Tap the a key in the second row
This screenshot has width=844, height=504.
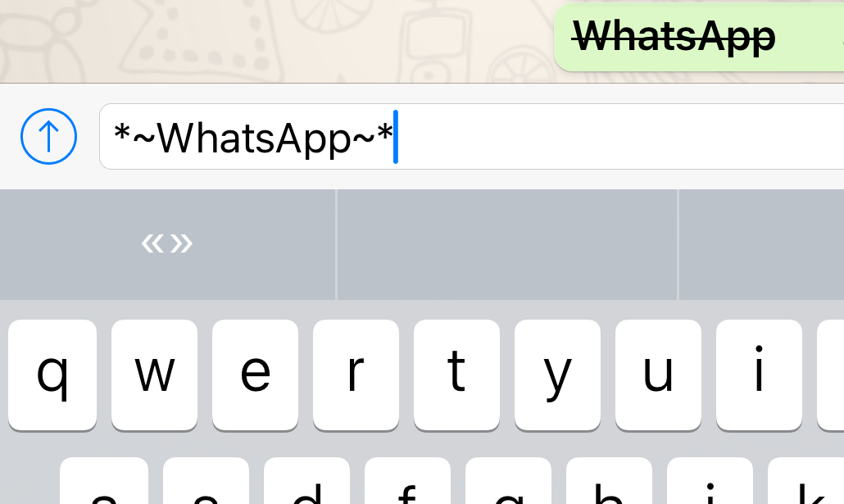point(104,481)
